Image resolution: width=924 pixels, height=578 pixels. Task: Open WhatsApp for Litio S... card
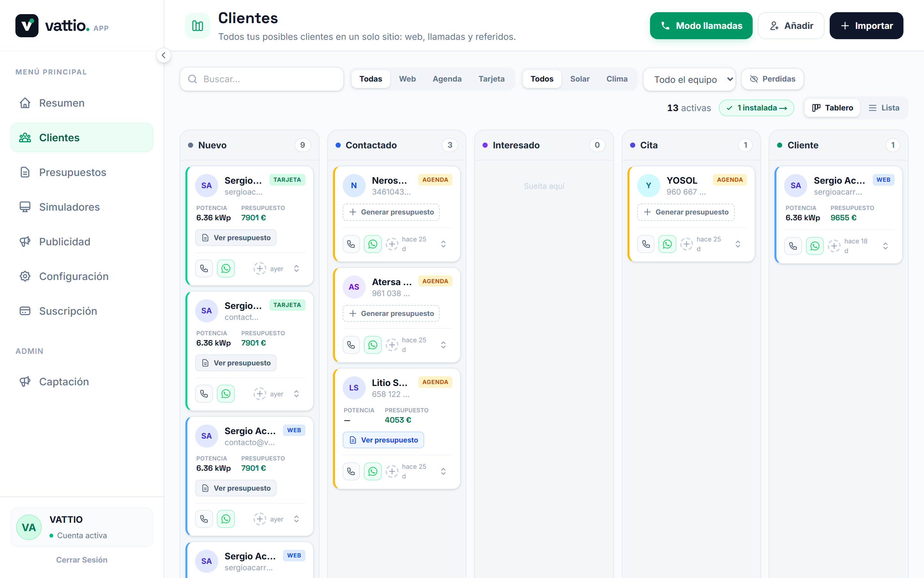click(373, 471)
